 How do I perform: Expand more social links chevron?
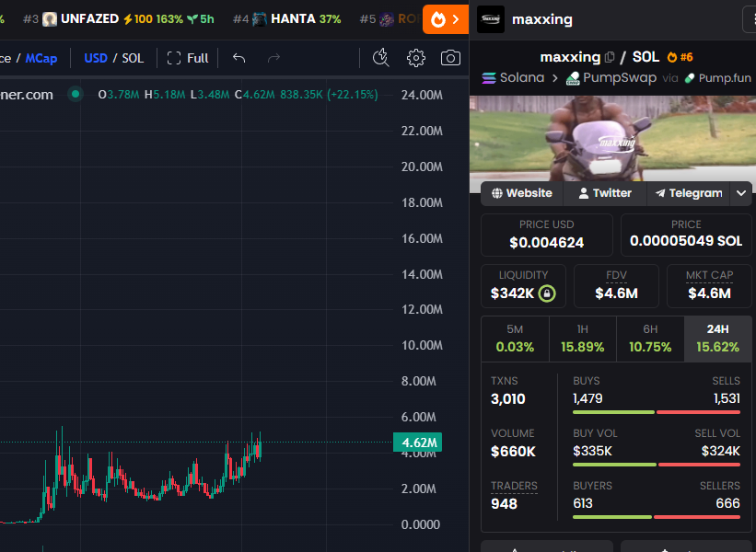click(741, 193)
